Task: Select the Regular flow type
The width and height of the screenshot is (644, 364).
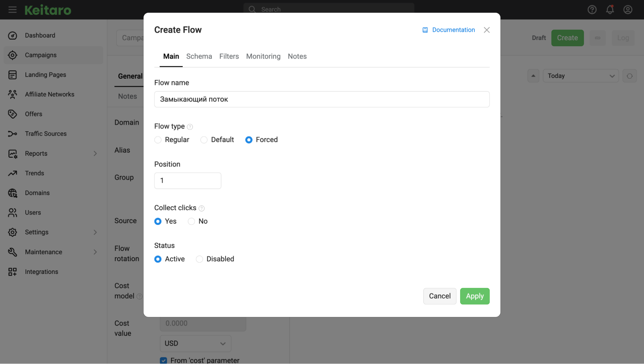Action: click(158, 140)
